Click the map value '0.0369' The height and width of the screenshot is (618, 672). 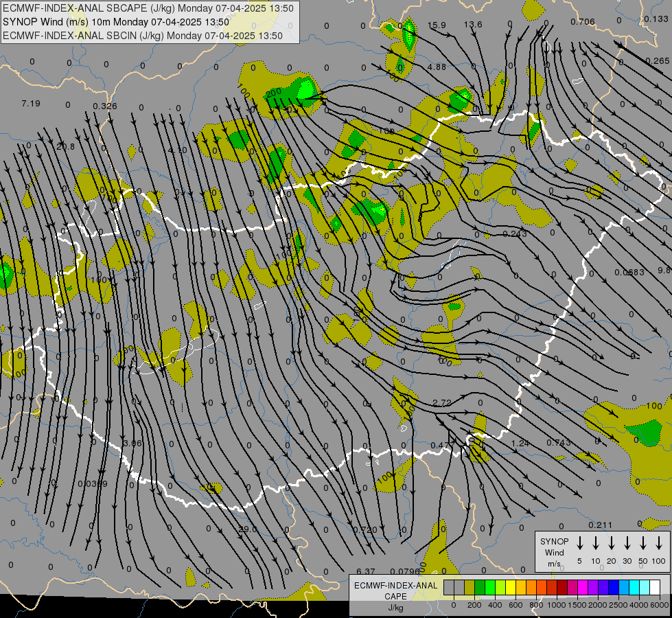[93, 484]
